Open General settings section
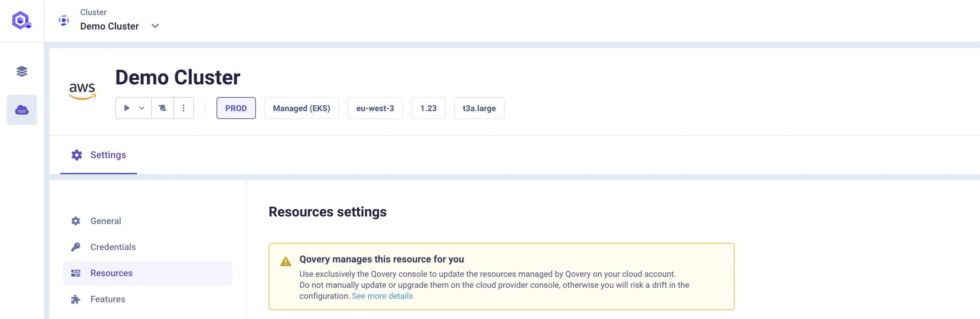The width and height of the screenshot is (980, 319). click(148, 221)
